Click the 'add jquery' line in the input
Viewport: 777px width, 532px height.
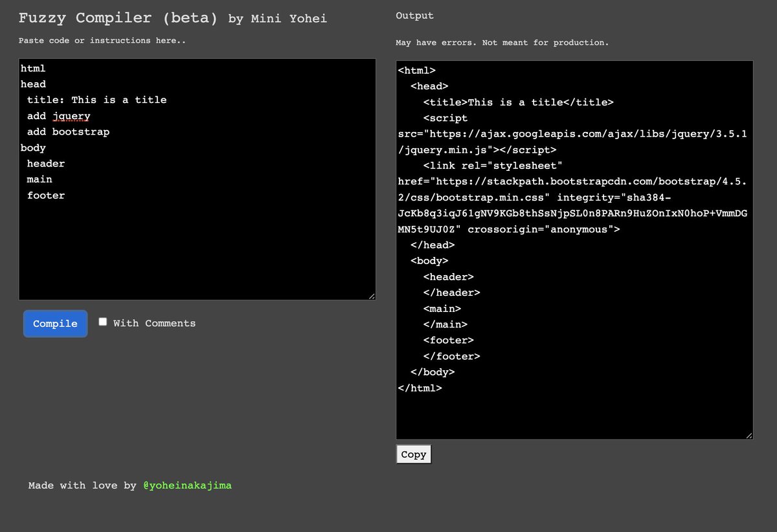[58, 116]
